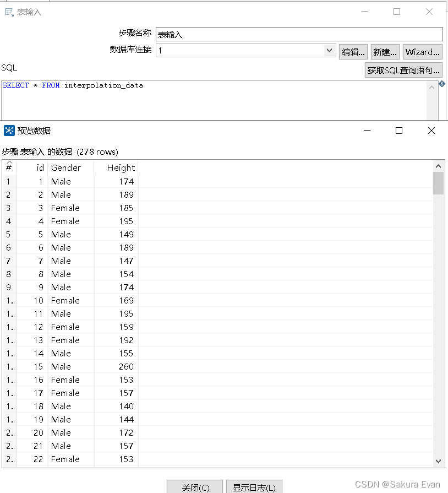Screen dimensions: 448x493
Task: Click the 步骤 表输入 的数据 (278 rows) label
Action: [x=60, y=152]
